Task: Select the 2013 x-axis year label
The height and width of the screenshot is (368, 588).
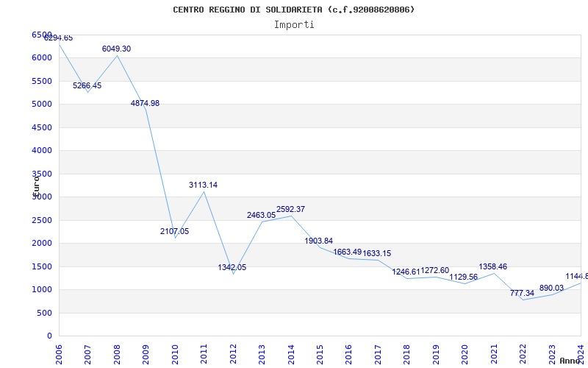Action: point(262,354)
